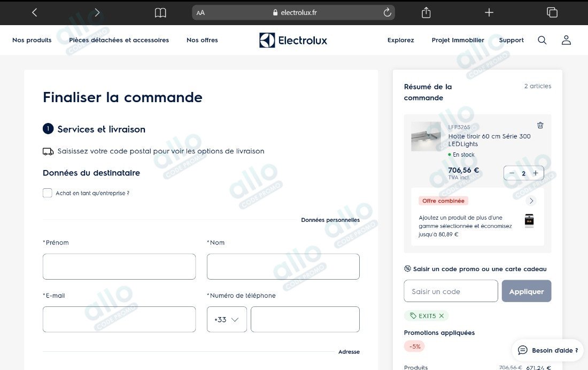Screen dimensions: 588x370
Task: Open the Safari share sheet icon
Action: click(426, 12)
